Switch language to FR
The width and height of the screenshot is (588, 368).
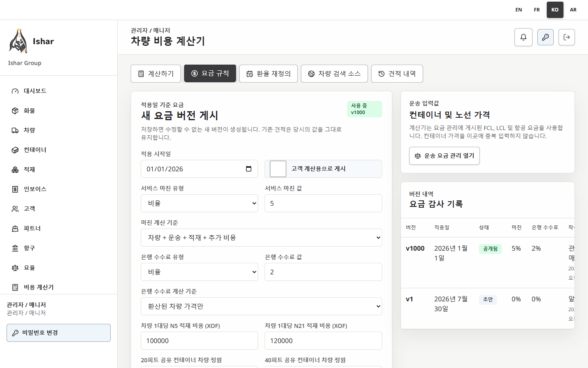(x=537, y=10)
